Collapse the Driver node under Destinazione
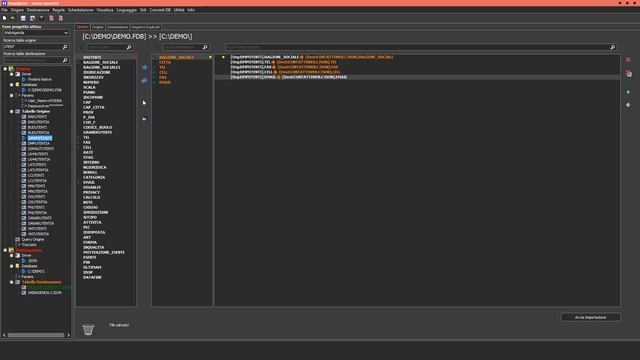 [12, 256]
